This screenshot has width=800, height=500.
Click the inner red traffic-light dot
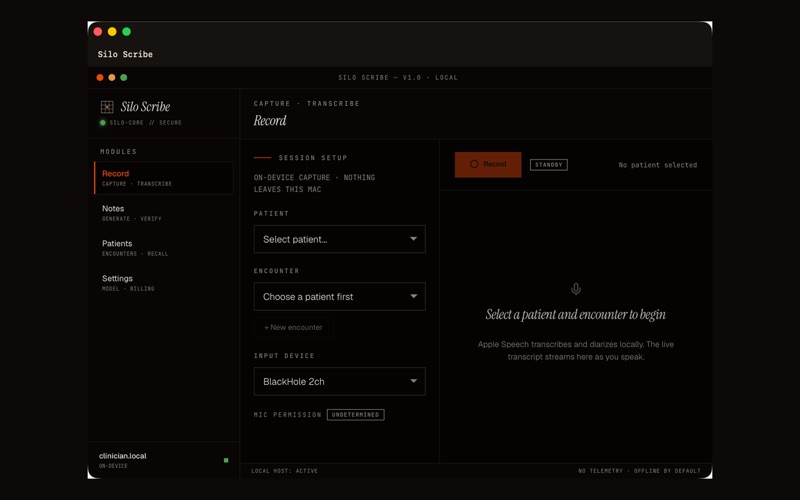100,78
